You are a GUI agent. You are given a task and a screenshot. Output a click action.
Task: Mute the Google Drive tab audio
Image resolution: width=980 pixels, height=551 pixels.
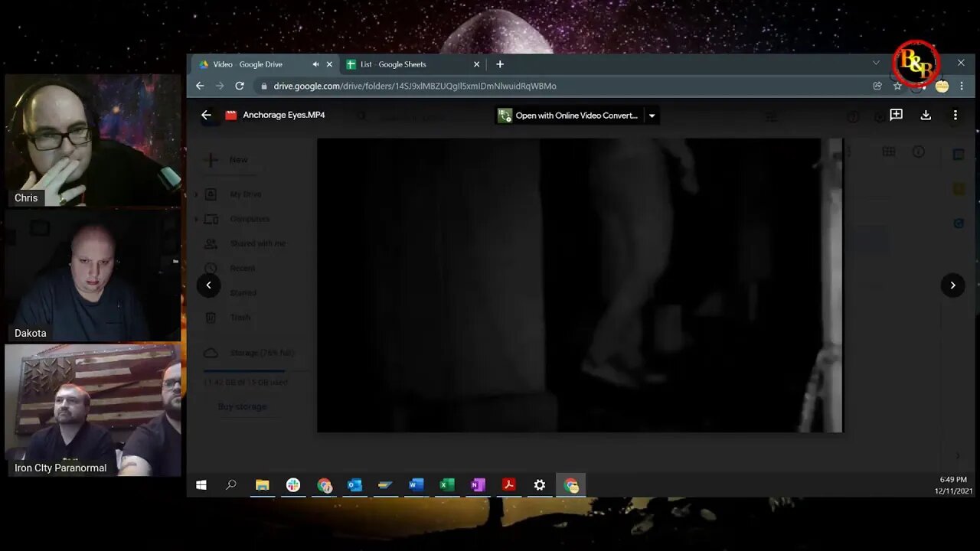point(315,64)
